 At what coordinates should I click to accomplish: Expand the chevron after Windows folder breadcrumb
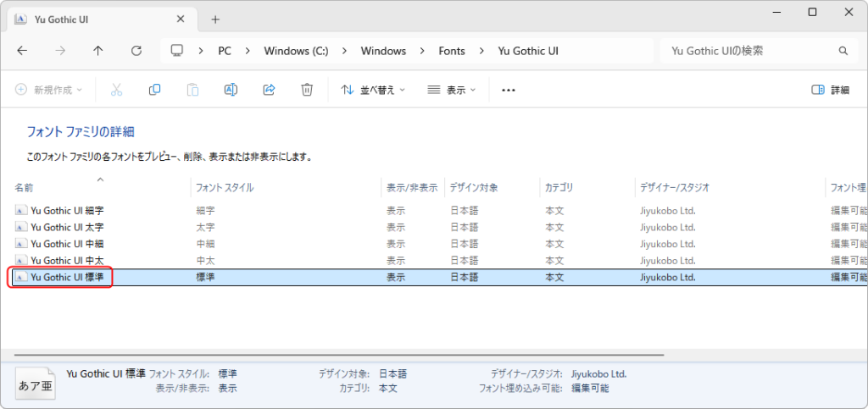[x=422, y=51]
